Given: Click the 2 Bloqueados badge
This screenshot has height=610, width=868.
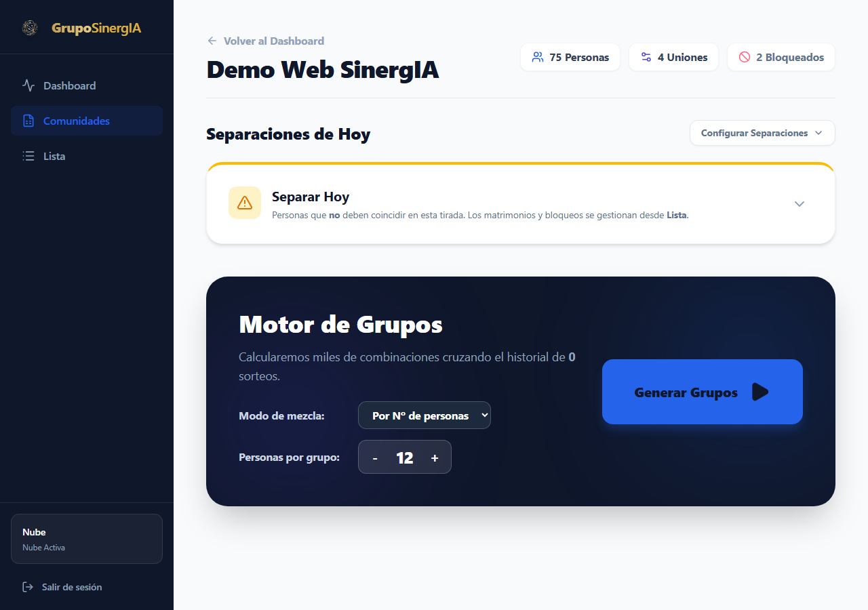Looking at the screenshot, I should pyautogui.click(x=781, y=57).
